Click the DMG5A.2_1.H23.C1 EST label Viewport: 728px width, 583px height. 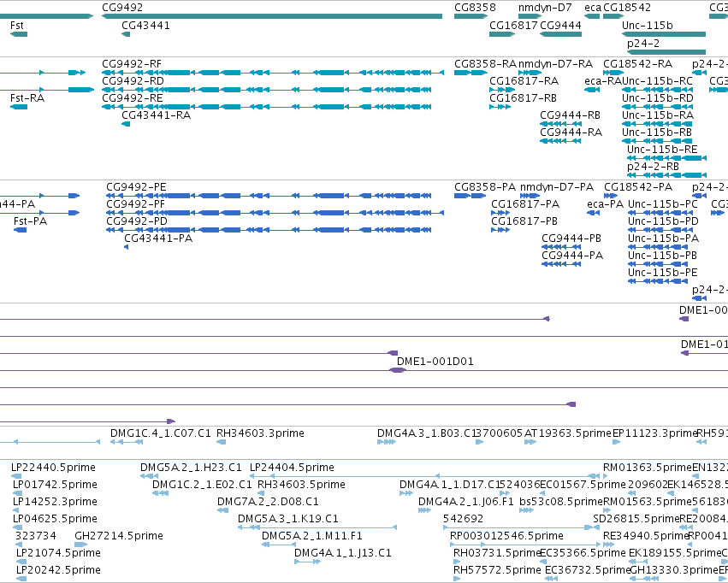(x=192, y=468)
